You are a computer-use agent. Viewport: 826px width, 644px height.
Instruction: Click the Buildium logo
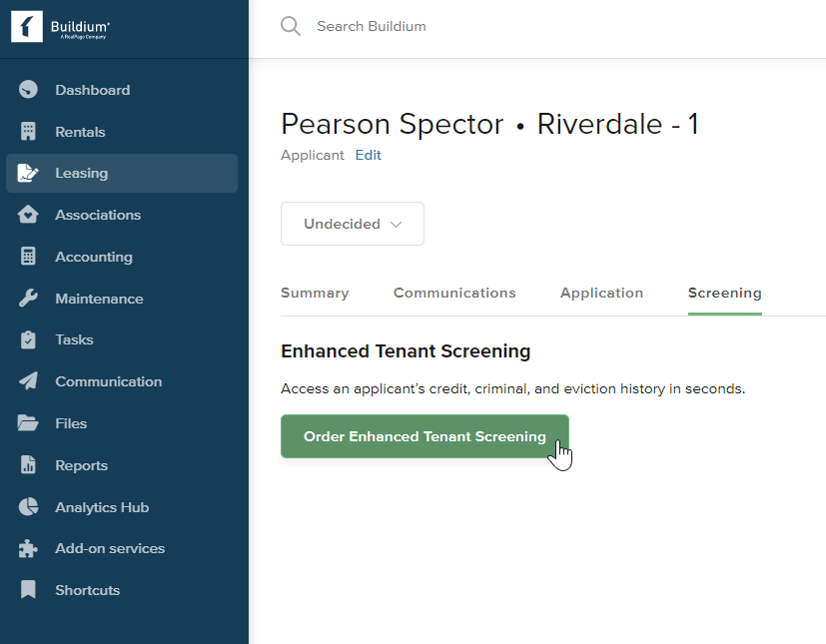pos(60,28)
